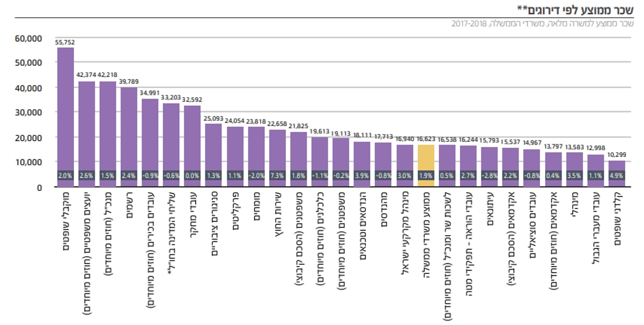Pick the '2.4%' change badge
Viewport: 644px width, 325px height.
[x=129, y=175]
